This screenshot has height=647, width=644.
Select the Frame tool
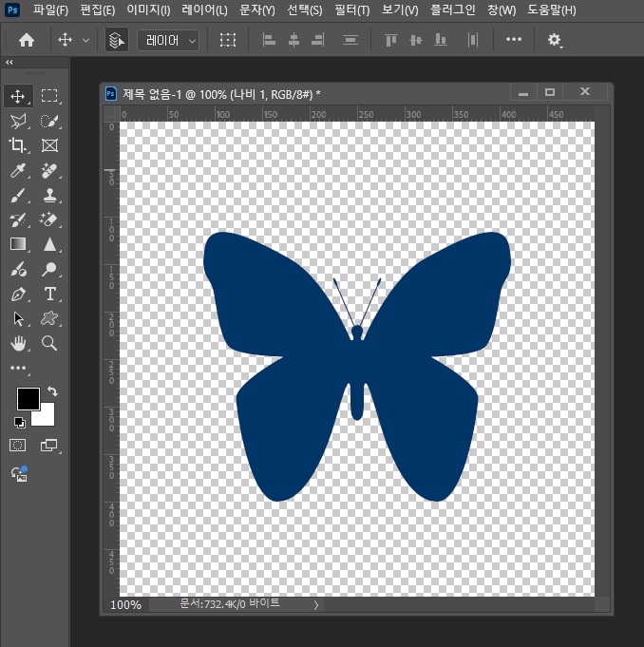[49, 145]
